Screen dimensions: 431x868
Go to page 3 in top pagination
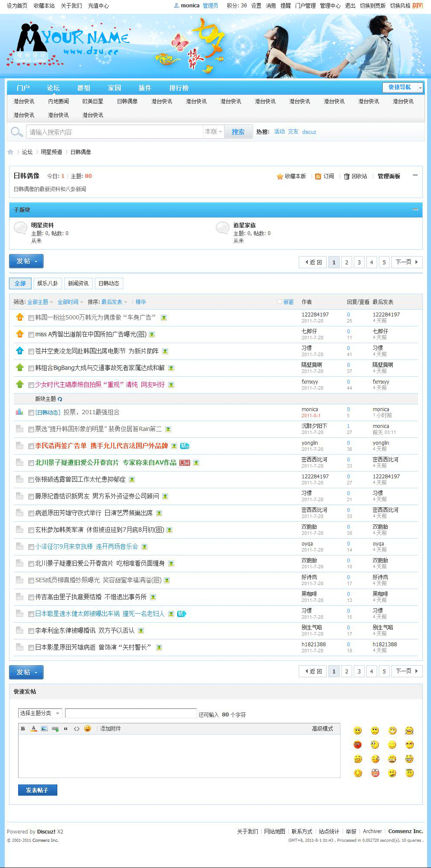click(x=359, y=262)
